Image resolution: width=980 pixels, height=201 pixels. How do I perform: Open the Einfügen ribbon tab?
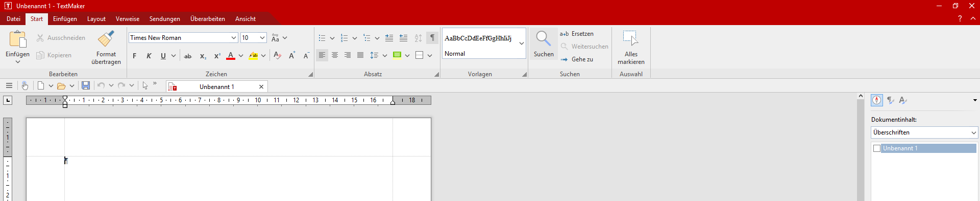[65, 19]
